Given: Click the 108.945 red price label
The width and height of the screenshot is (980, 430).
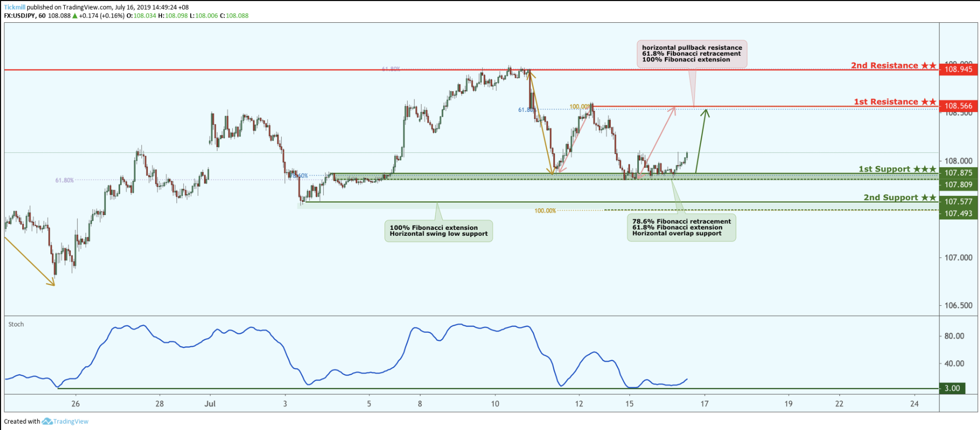Looking at the screenshot, I should pos(958,70).
